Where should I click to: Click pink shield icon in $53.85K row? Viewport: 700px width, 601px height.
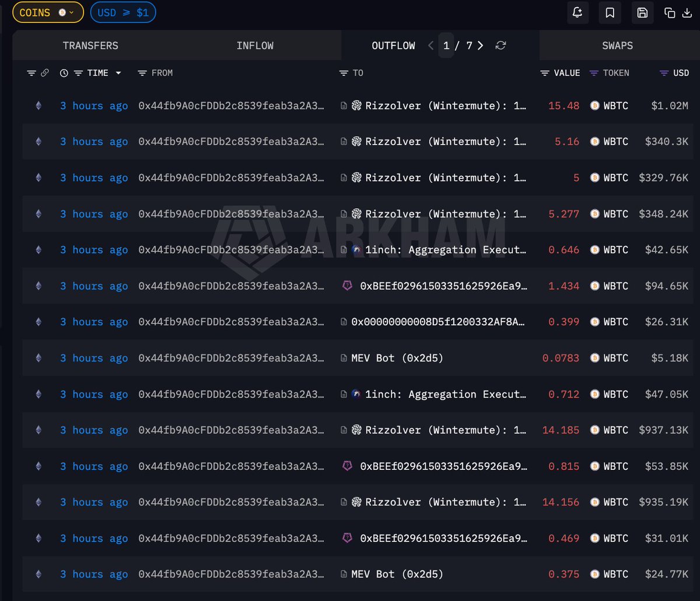point(347,466)
